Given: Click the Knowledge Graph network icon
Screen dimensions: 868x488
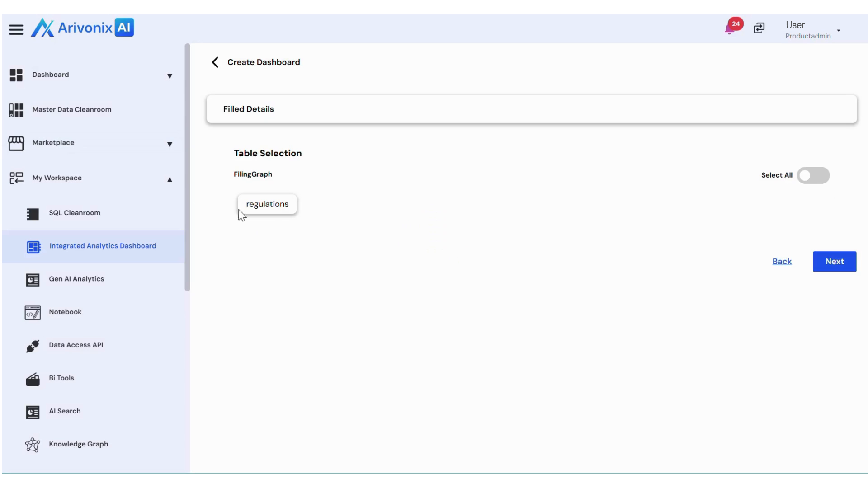Looking at the screenshot, I should (33, 445).
